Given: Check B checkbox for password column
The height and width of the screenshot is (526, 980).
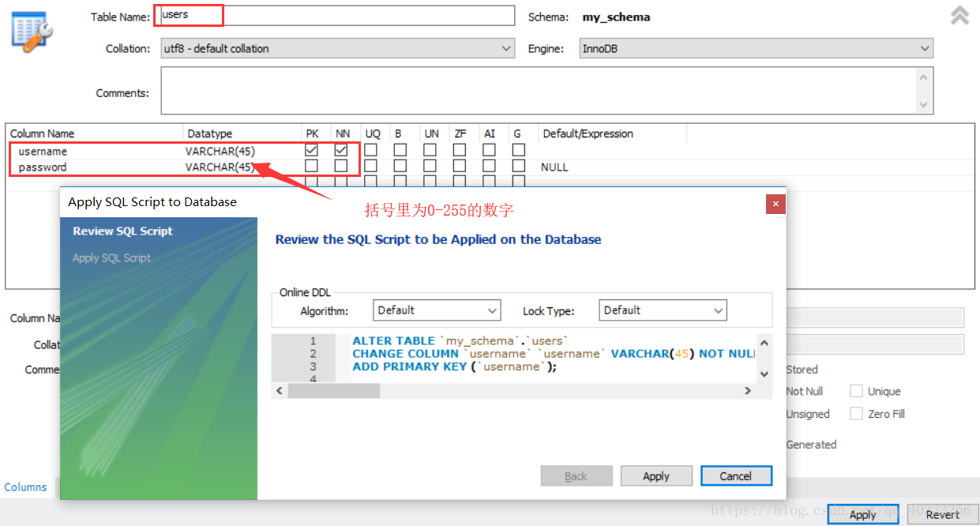Looking at the screenshot, I should (400, 166).
